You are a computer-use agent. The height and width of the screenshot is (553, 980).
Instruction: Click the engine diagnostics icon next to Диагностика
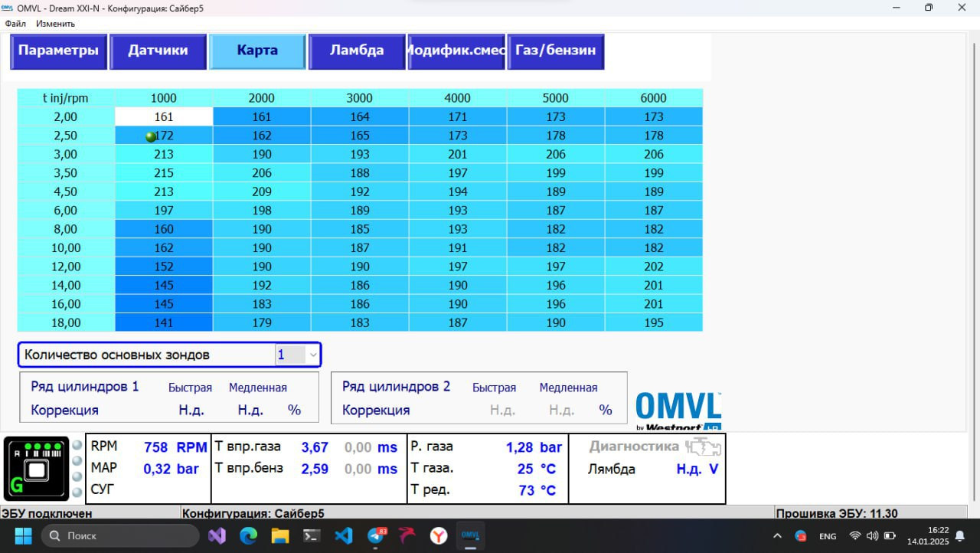[703, 447]
